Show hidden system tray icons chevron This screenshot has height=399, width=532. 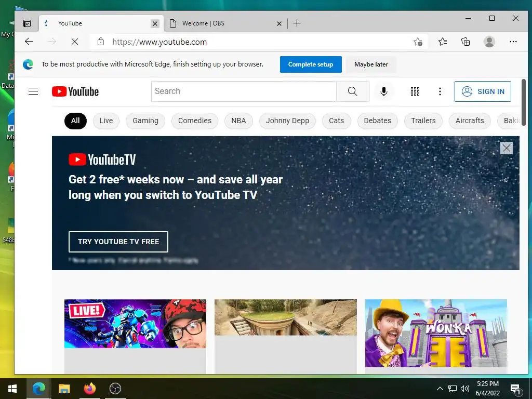(440, 389)
